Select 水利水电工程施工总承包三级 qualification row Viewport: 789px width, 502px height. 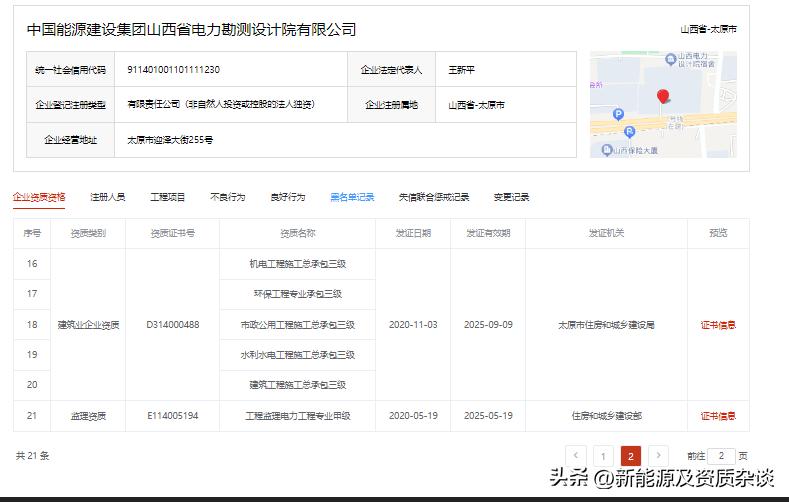coord(297,355)
